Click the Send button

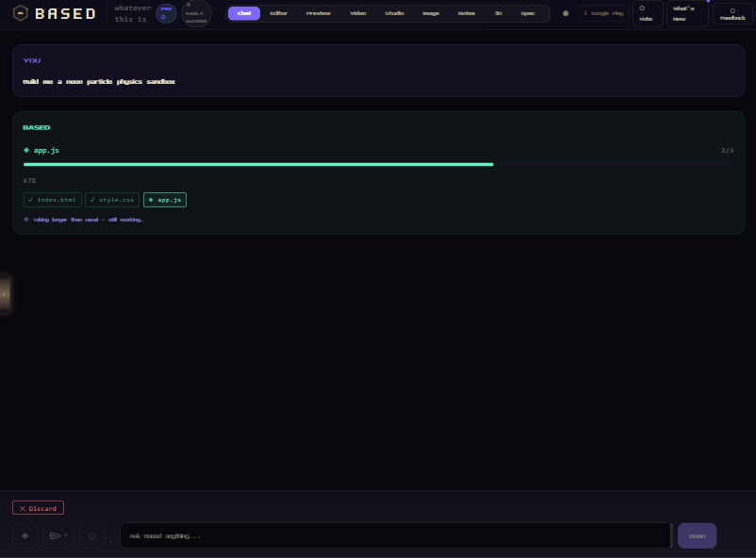pos(697,535)
